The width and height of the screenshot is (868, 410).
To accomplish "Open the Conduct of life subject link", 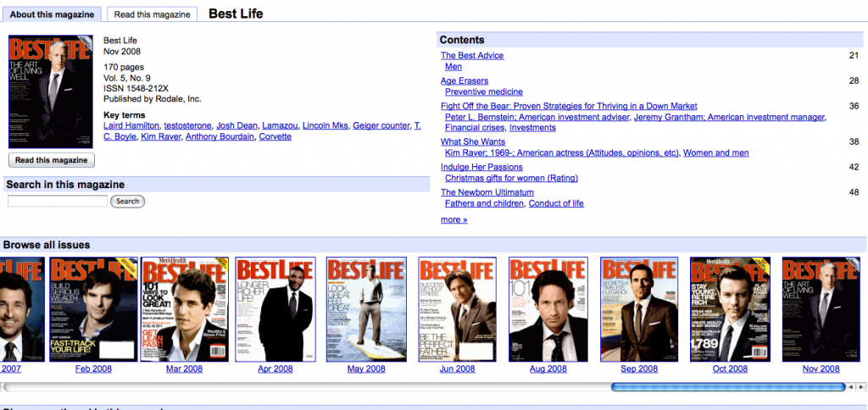I will pyautogui.click(x=556, y=203).
